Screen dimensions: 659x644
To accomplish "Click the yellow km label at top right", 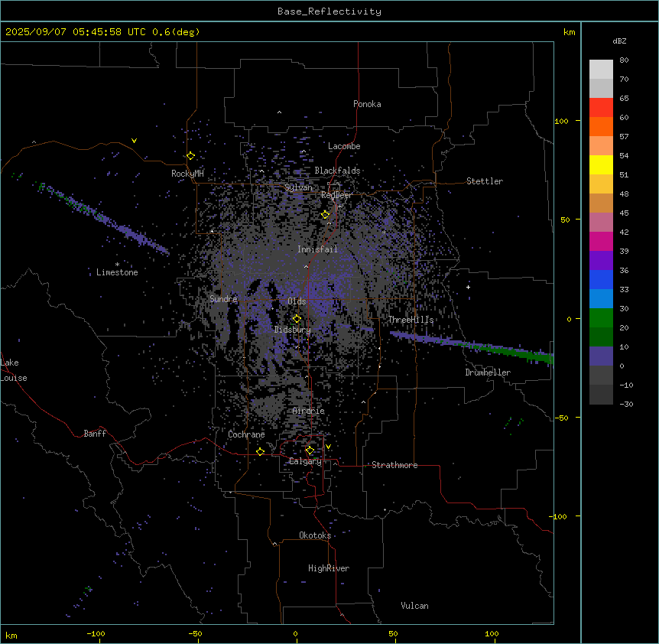I will [x=569, y=32].
